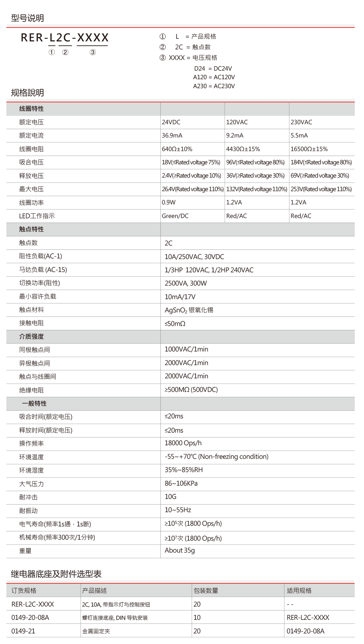Click the D24 = DC24V voltage code
This screenshot has width=364, height=644.
(x=213, y=69)
